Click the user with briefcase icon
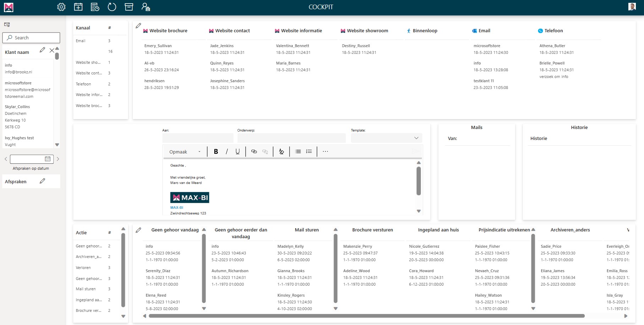This screenshot has height=325, width=644. click(145, 7)
